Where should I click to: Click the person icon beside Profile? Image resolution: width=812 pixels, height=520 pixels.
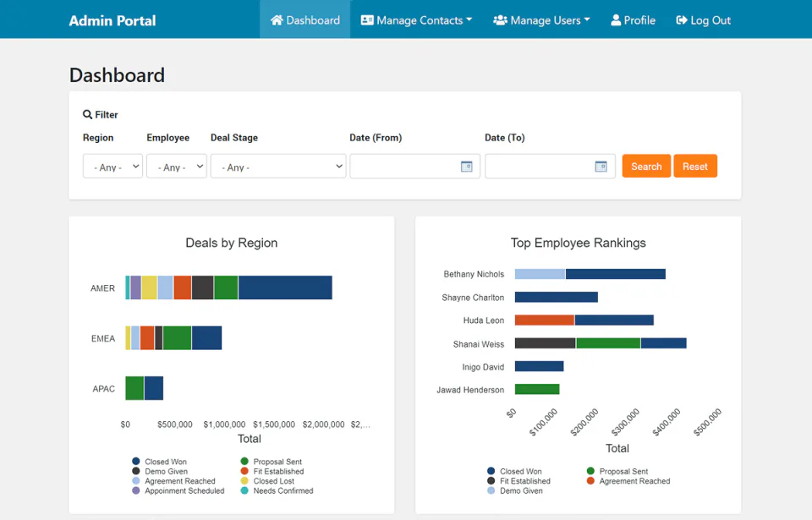point(616,20)
